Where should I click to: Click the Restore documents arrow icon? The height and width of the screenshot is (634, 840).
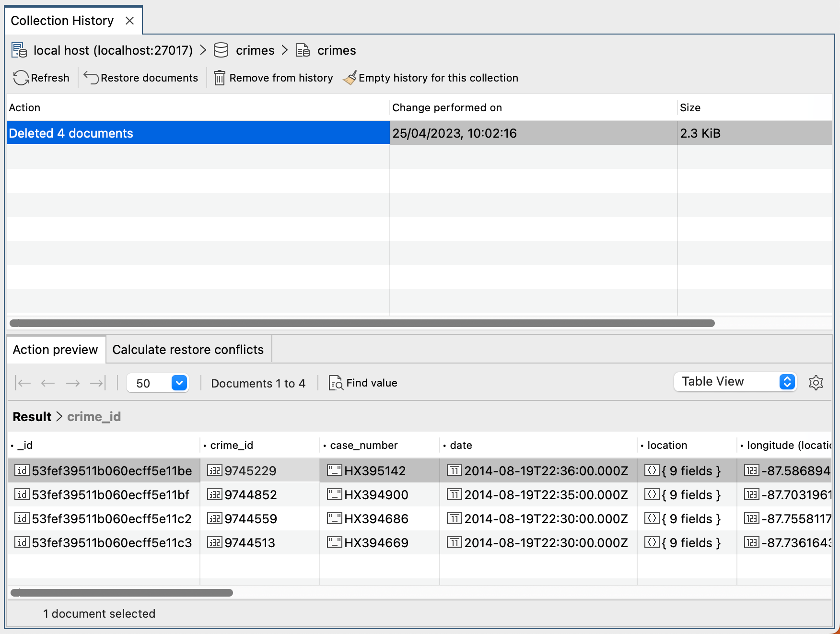[x=91, y=78]
